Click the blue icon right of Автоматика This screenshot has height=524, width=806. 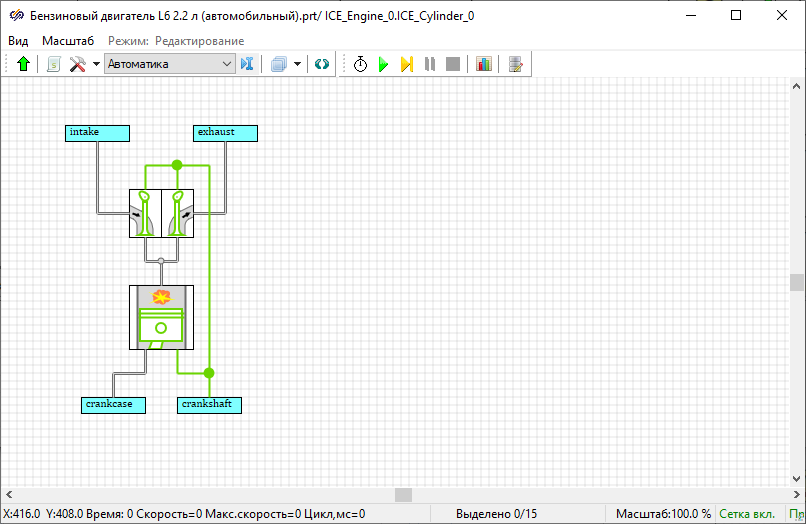(x=248, y=64)
